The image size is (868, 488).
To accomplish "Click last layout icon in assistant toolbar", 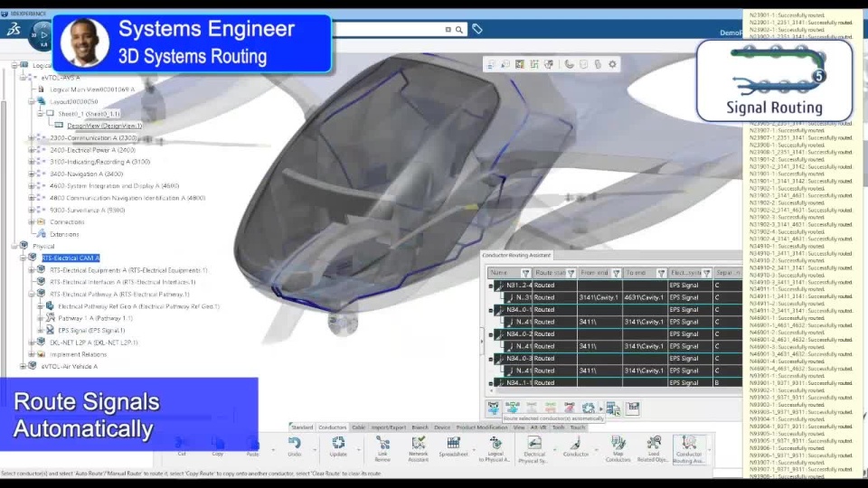I will pyautogui.click(x=633, y=408).
